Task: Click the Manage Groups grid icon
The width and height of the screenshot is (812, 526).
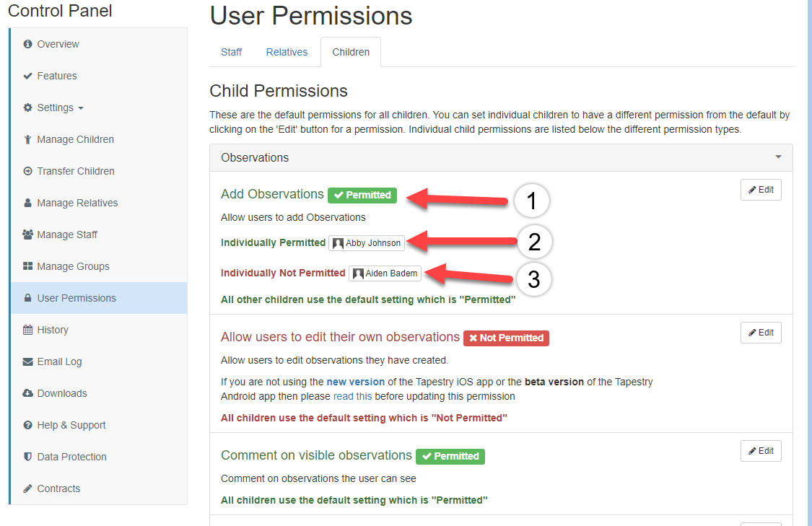Action: [x=28, y=266]
